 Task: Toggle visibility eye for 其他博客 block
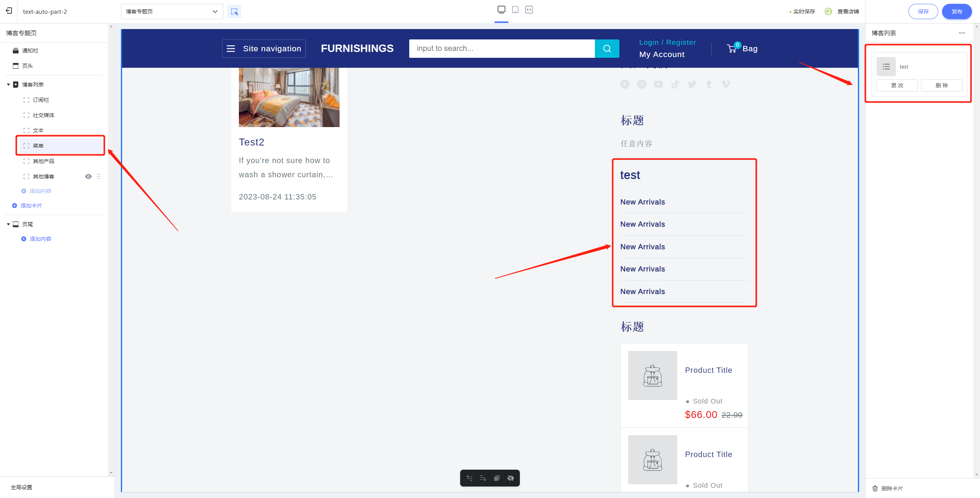pyautogui.click(x=88, y=176)
